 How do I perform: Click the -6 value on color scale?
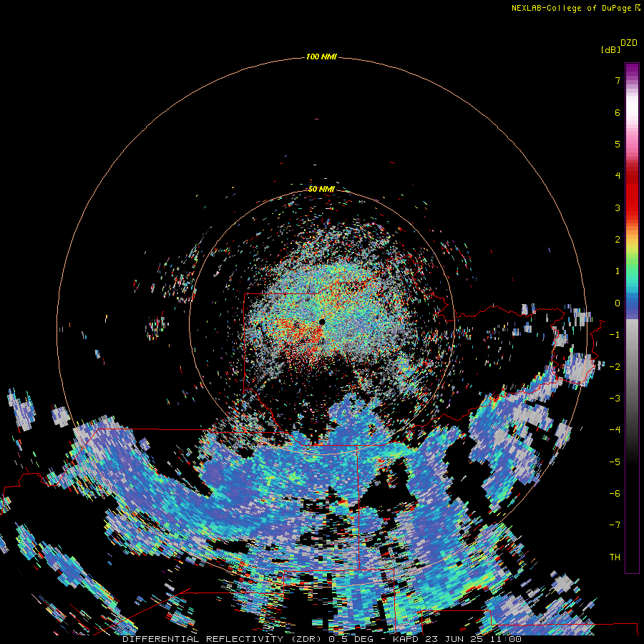615,494
